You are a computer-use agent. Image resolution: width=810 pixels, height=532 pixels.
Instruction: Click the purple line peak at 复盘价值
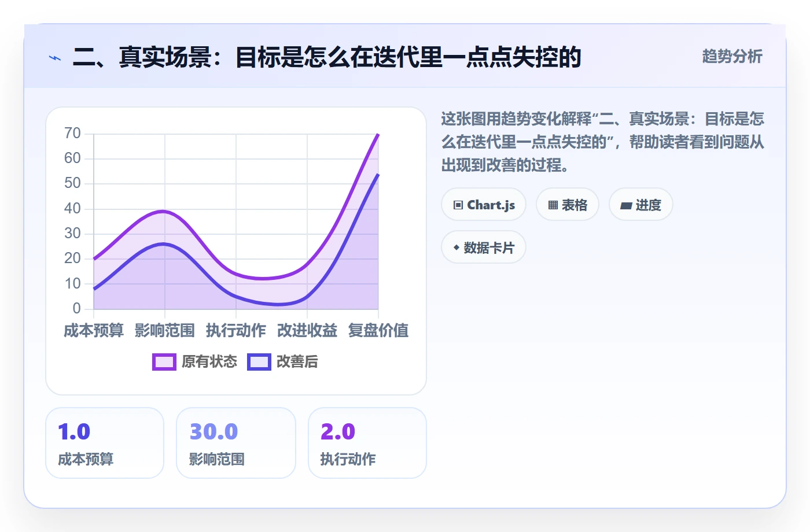coord(378,135)
